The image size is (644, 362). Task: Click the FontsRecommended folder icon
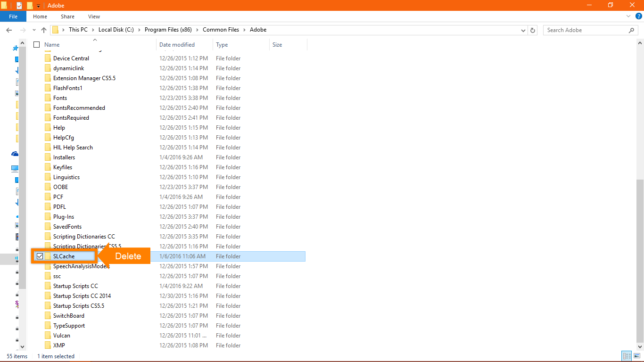pos(48,108)
